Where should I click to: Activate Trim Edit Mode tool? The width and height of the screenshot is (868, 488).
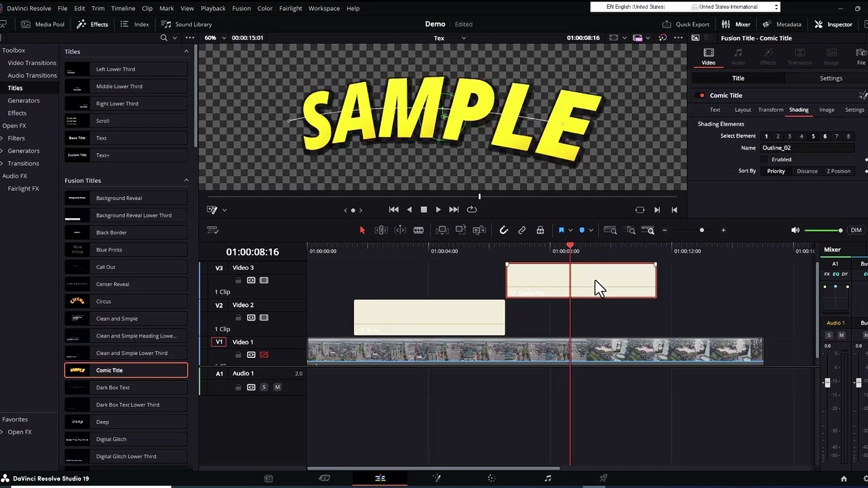click(381, 230)
